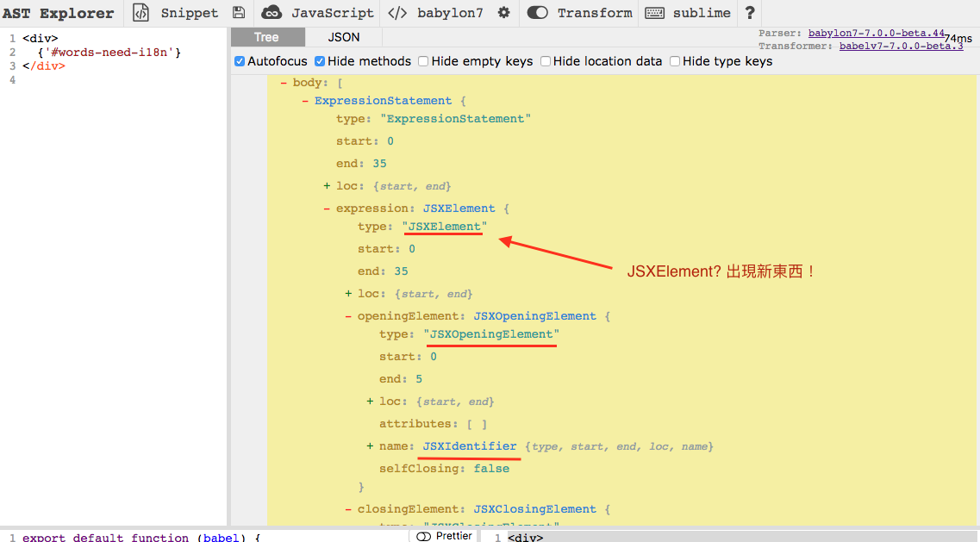This screenshot has height=542, width=980.
Task: Collapse the expression JSXElement node
Action: tap(327, 209)
